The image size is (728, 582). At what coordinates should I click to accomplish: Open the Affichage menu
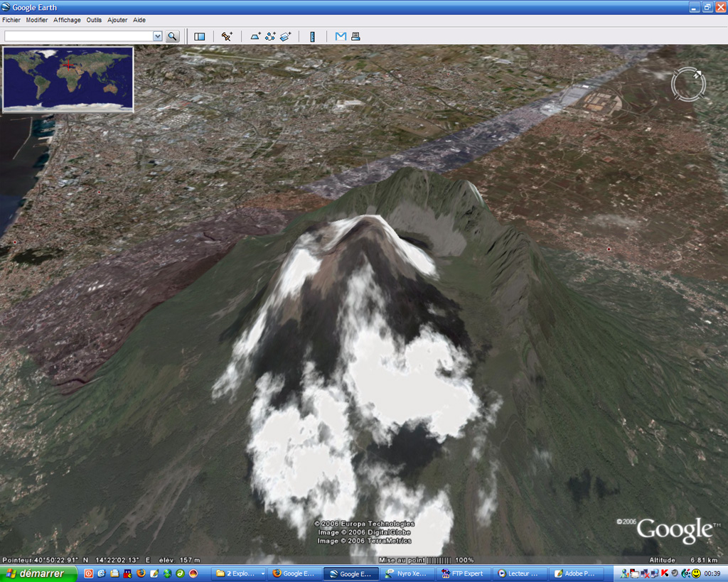tap(67, 20)
